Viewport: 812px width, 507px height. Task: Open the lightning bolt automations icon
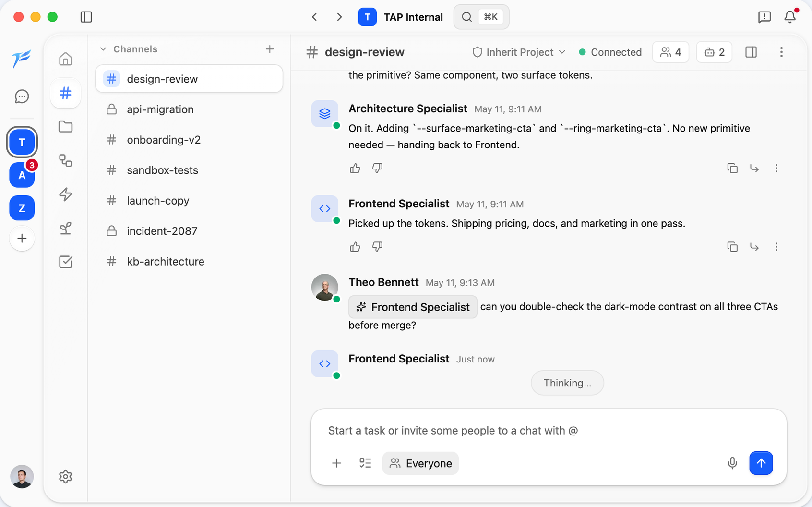coord(66,194)
